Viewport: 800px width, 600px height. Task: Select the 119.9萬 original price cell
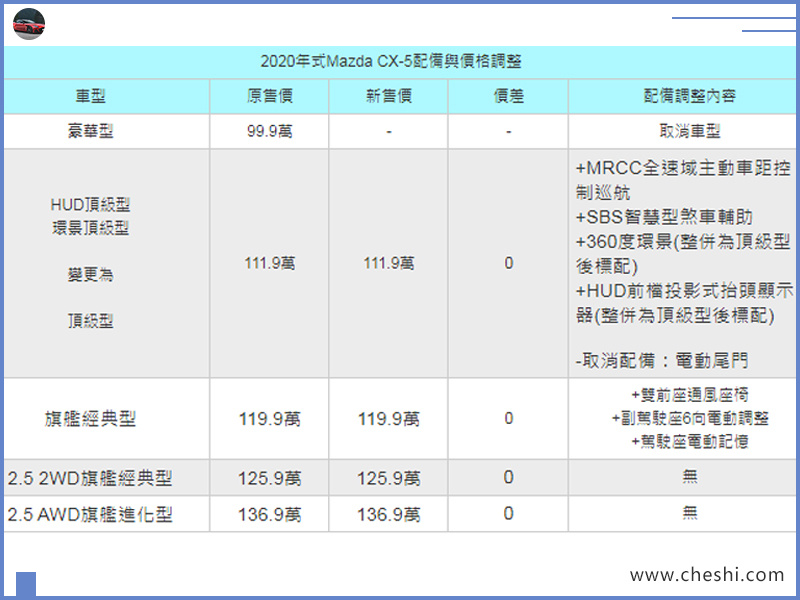point(269,419)
